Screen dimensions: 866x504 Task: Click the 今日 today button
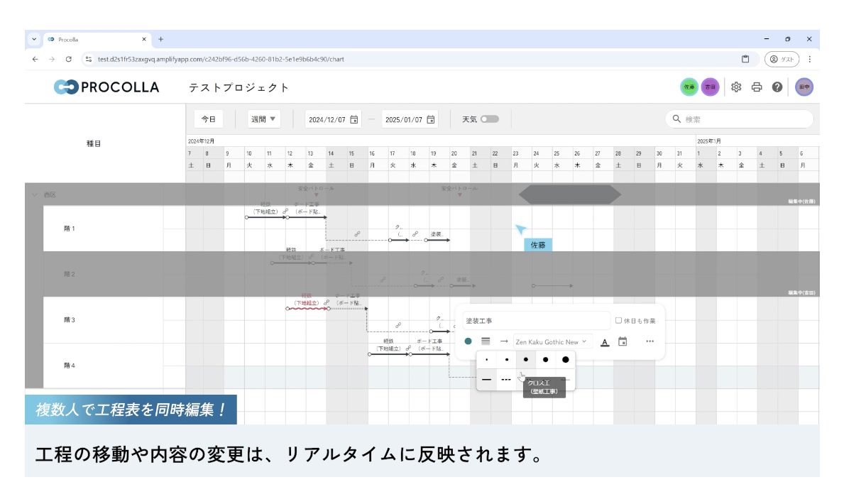tap(208, 119)
